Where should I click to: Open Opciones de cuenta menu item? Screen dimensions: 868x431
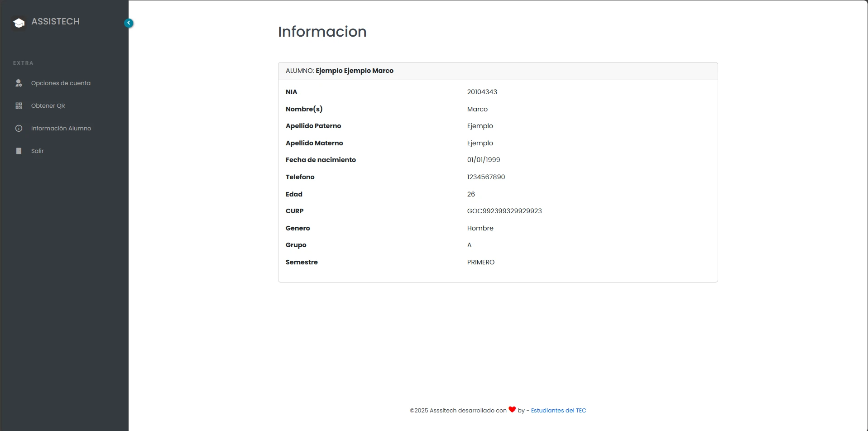61,83
